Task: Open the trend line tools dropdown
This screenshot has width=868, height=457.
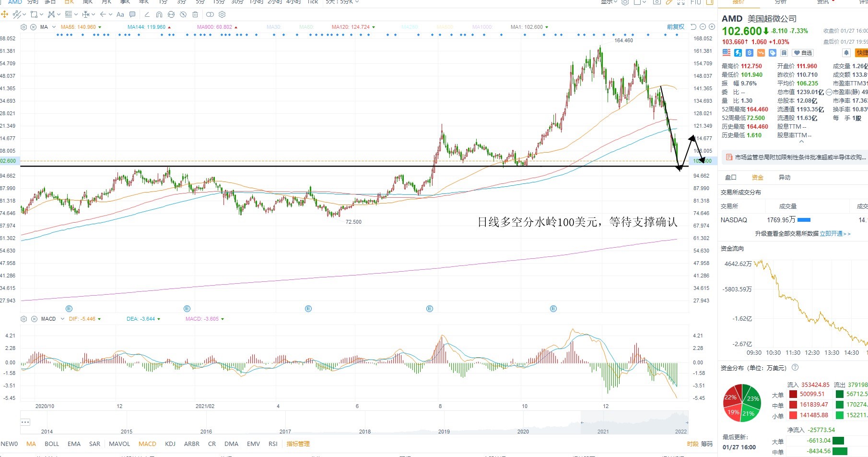Action: point(24,14)
